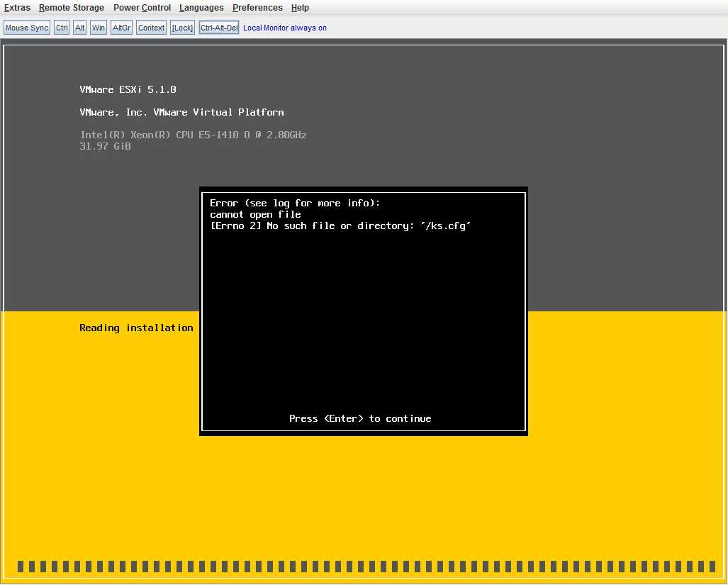Click the Context menu key button
Screen dimensions: 728x585
(x=151, y=27)
